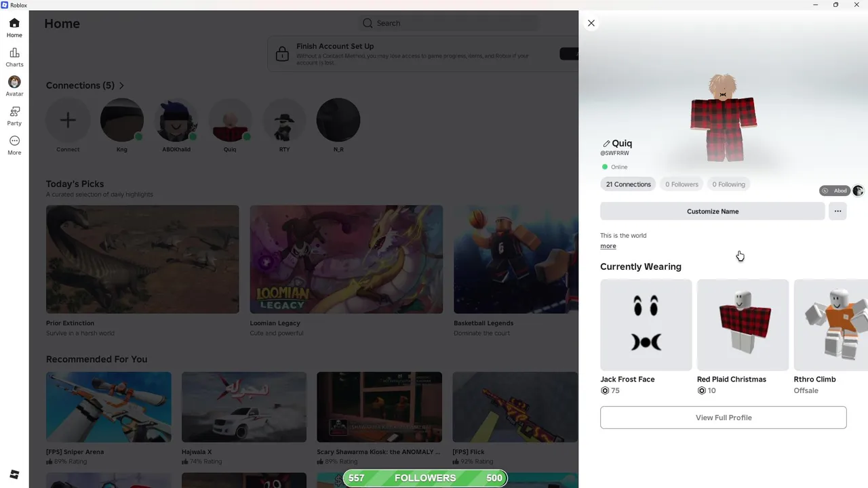Open Loomian Legacy game card

click(x=346, y=259)
